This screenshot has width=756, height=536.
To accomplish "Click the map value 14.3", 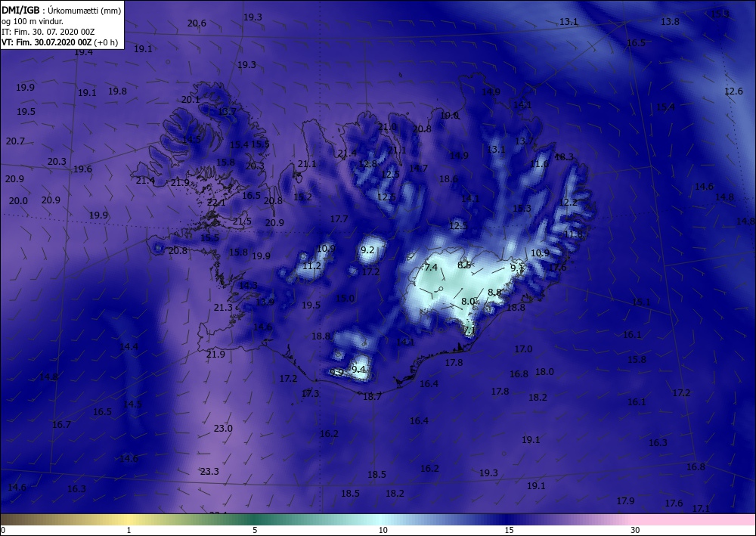I will 248,285.
